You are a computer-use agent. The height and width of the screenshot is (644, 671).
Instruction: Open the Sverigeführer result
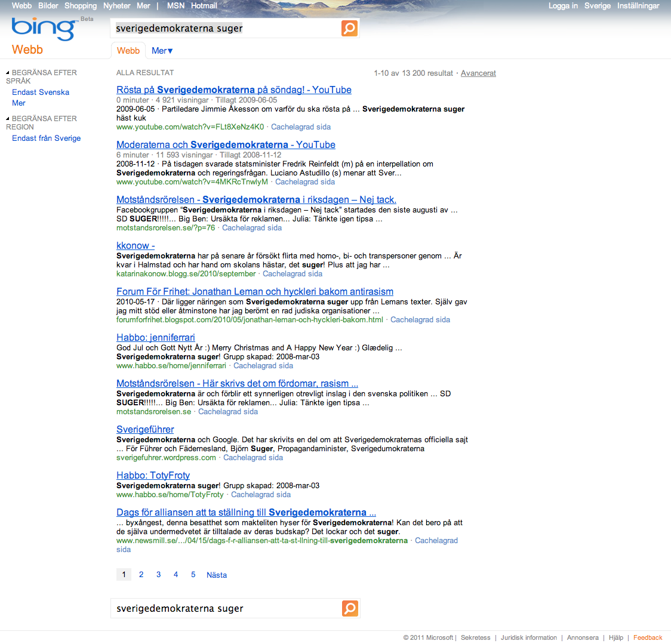click(145, 430)
